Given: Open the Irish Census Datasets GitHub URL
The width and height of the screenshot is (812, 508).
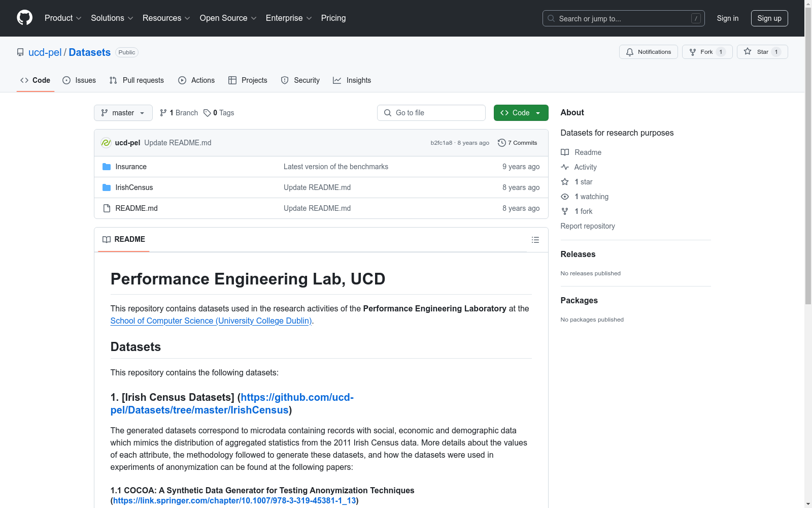Looking at the screenshot, I should click(x=232, y=404).
